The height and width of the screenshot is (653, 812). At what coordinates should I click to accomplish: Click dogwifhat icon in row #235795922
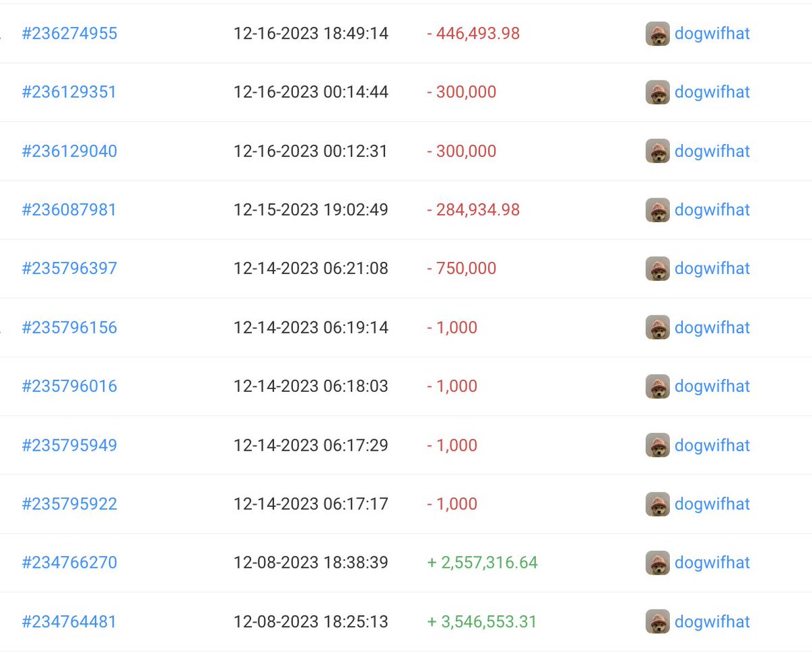pos(658,504)
